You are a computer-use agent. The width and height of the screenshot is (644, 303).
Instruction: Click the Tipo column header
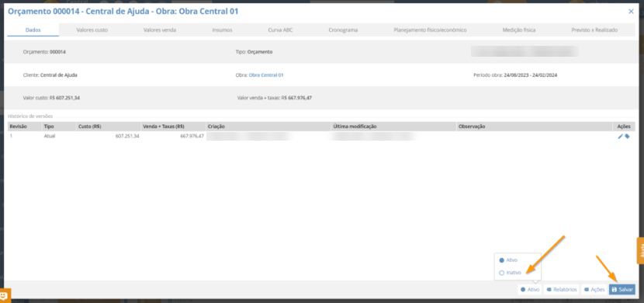coord(59,127)
